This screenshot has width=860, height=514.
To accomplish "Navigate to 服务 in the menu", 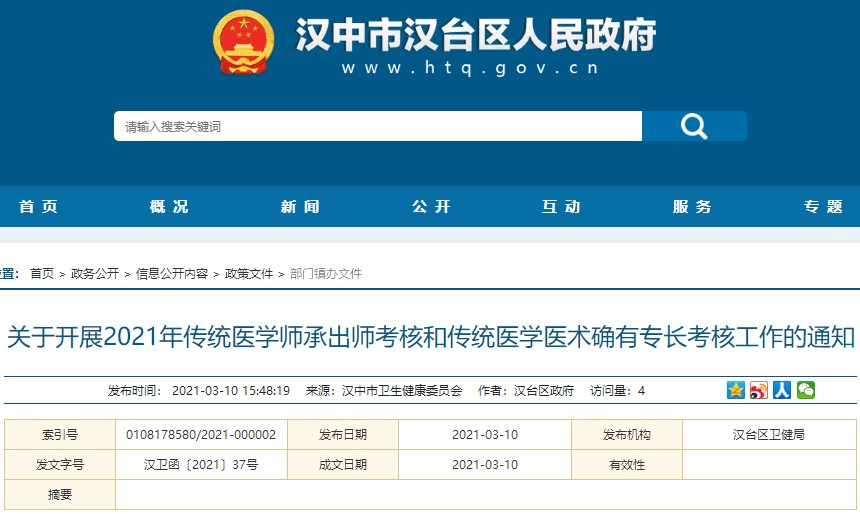I will [x=692, y=207].
